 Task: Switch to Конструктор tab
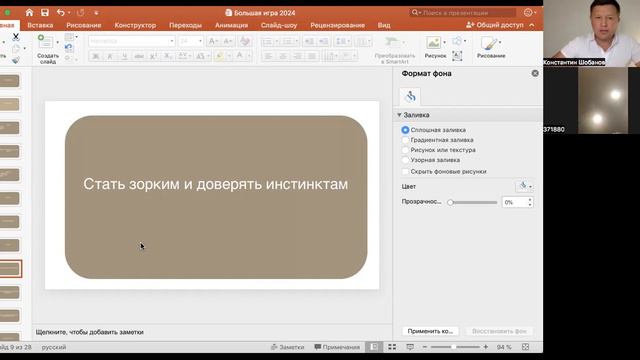tap(135, 25)
